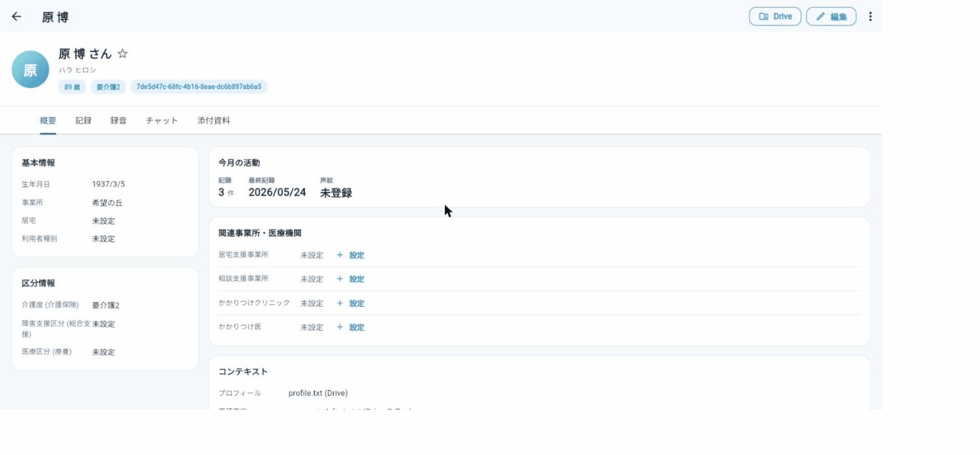Click the plus icon in 相談支援事業所 row
Viewport: 980px width, 455px height.
coord(339,279)
